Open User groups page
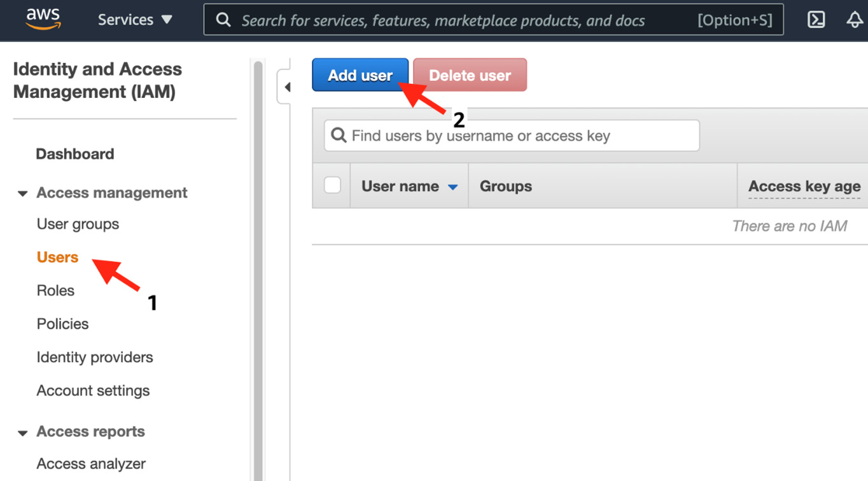This screenshot has height=481, width=868. tap(78, 224)
